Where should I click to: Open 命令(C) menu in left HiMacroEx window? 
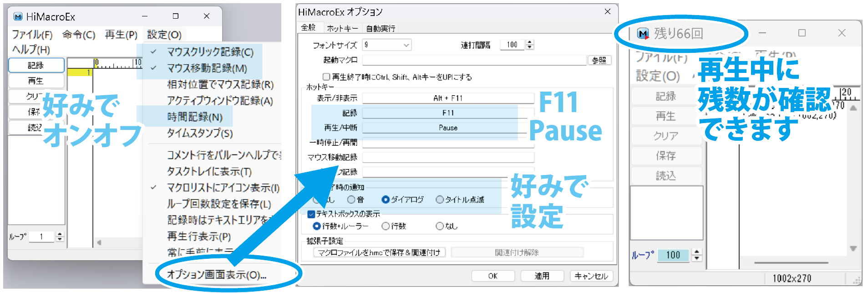click(x=79, y=35)
